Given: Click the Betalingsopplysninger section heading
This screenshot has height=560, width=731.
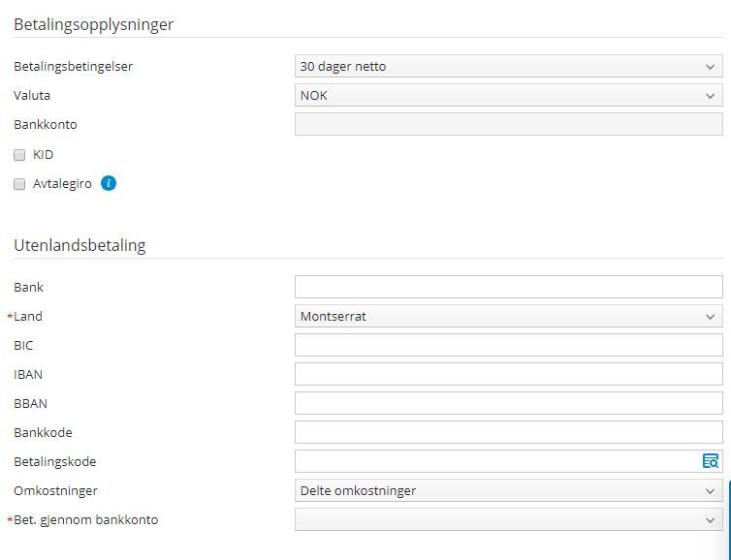Looking at the screenshot, I should coord(94,24).
